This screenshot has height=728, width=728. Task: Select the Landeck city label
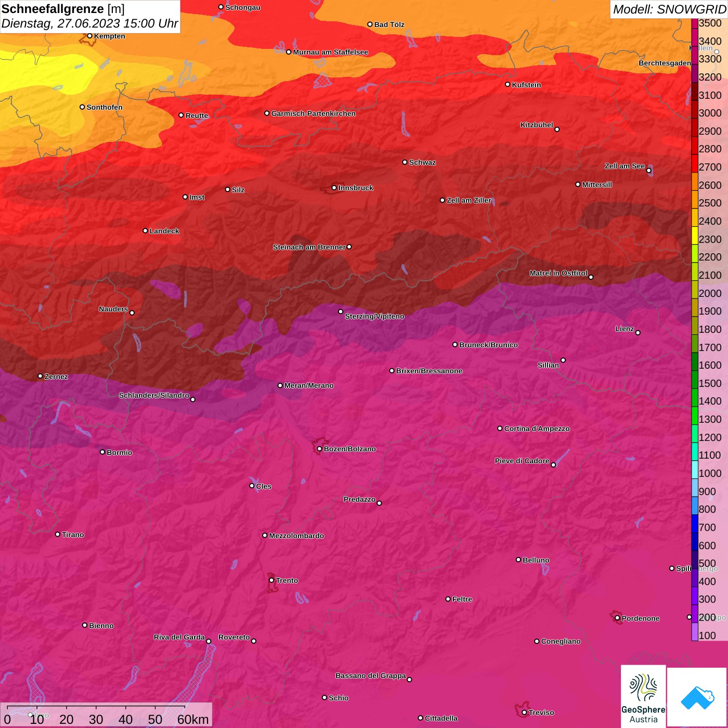(164, 231)
